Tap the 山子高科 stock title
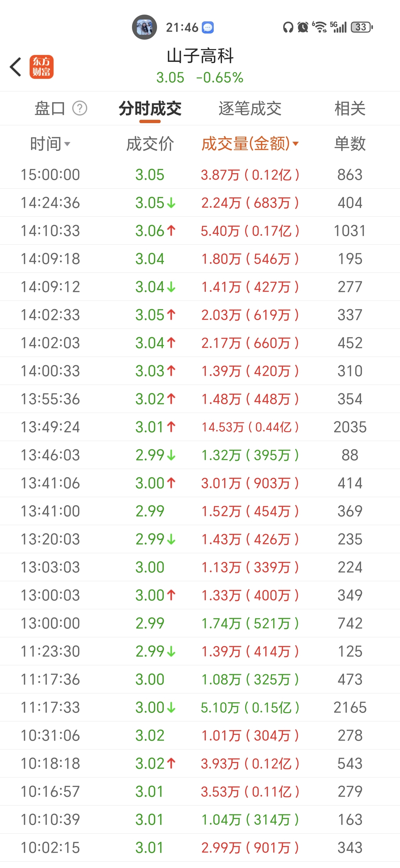The image size is (400, 868). pyautogui.click(x=200, y=56)
